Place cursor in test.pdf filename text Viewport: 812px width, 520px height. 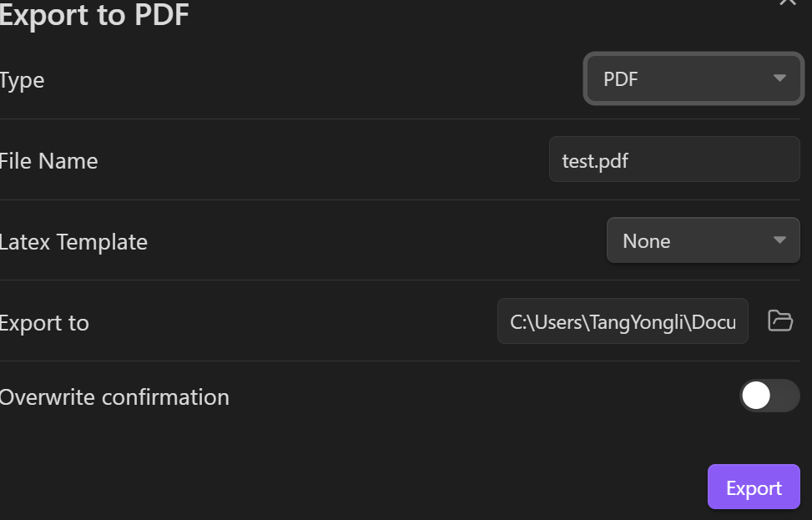[595, 161]
